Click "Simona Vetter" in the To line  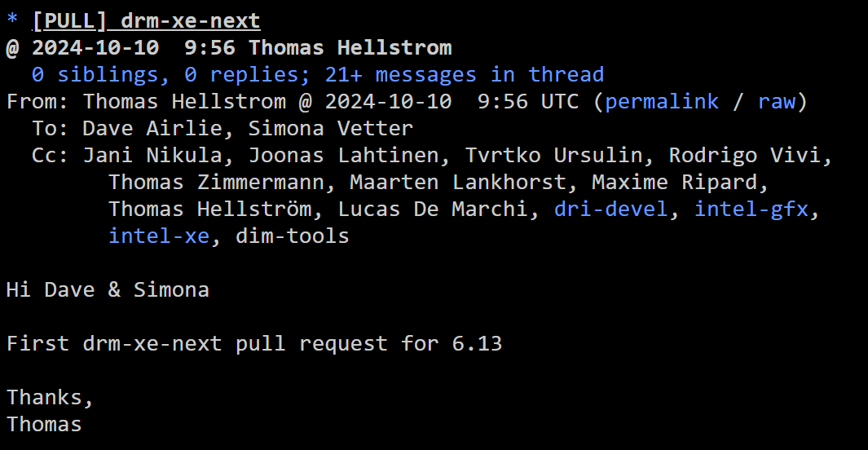330,129
